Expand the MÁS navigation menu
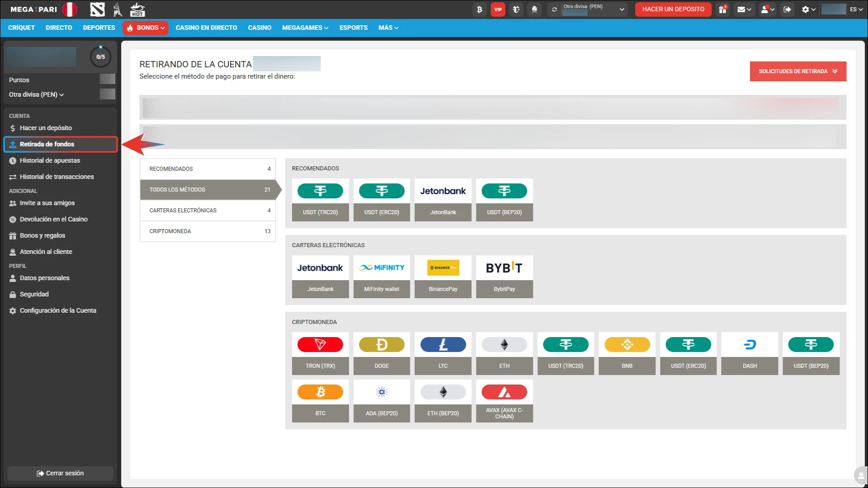Viewport: 868px width, 488px height. click(x=388, y=28)
